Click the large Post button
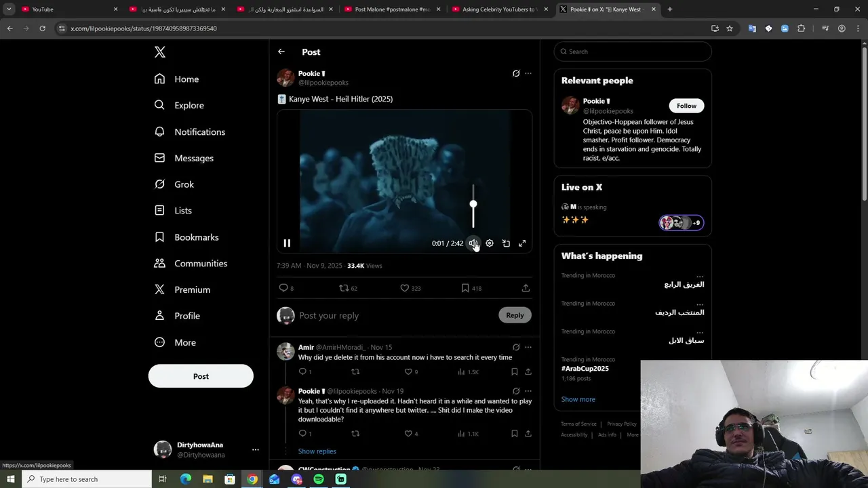 pyautogui.click(x=201, y=376)
